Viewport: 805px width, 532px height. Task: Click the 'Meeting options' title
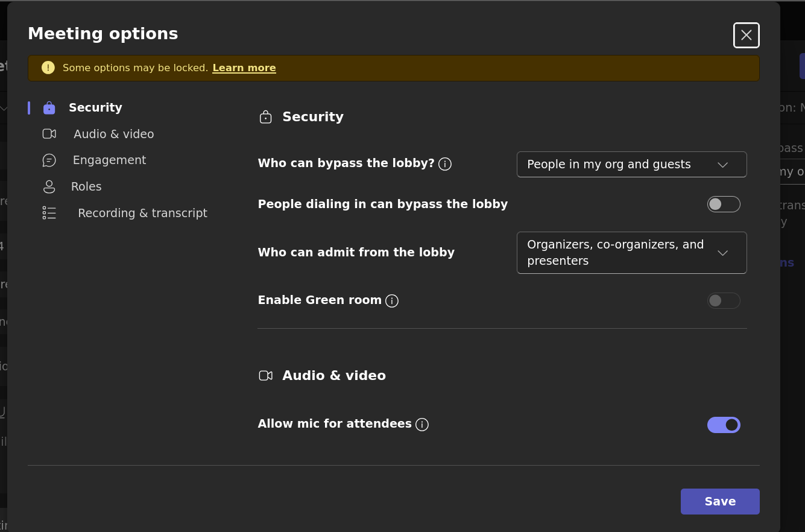(103, 34)
